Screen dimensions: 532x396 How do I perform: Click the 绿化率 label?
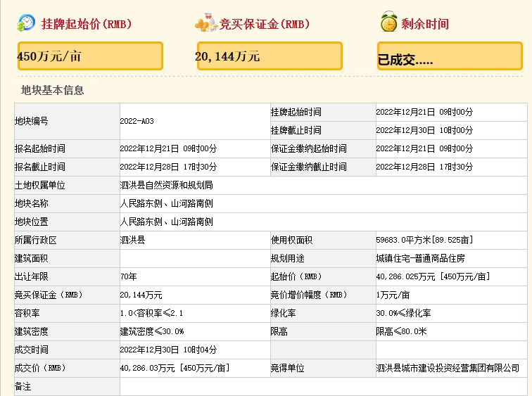point(284,313)
